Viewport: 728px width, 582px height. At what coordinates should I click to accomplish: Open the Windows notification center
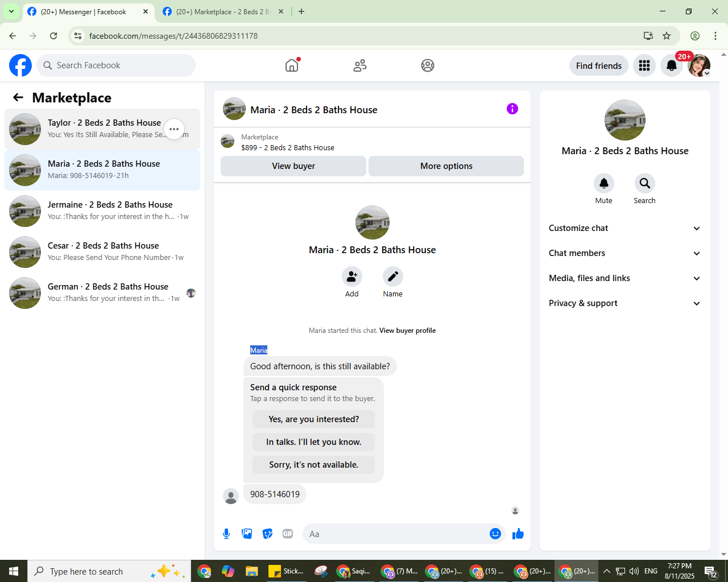[x=711, y=571]
